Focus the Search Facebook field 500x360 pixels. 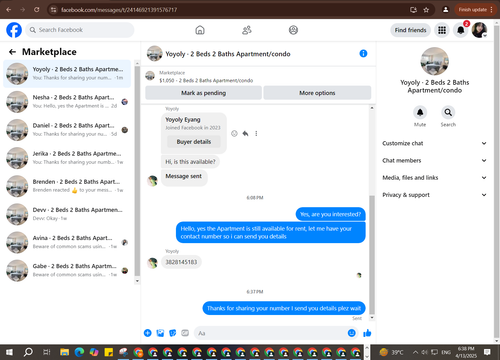pyautogui.click(x=80, y=30)
